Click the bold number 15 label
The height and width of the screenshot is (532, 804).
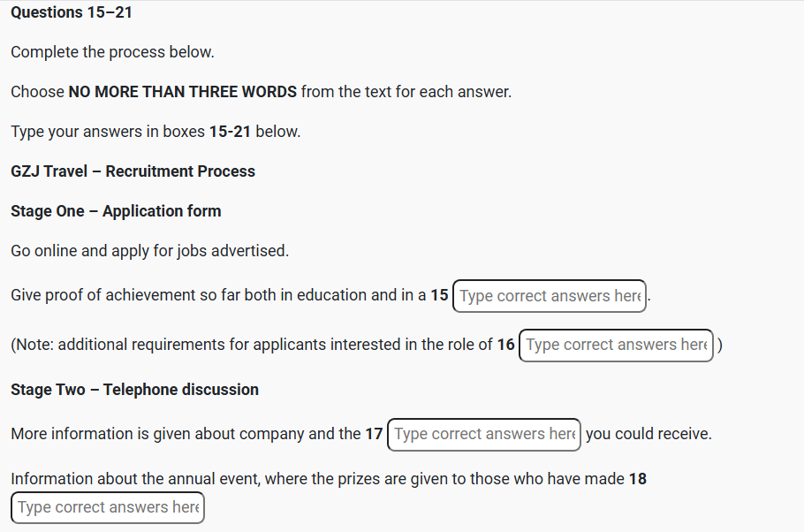(439, 295)
